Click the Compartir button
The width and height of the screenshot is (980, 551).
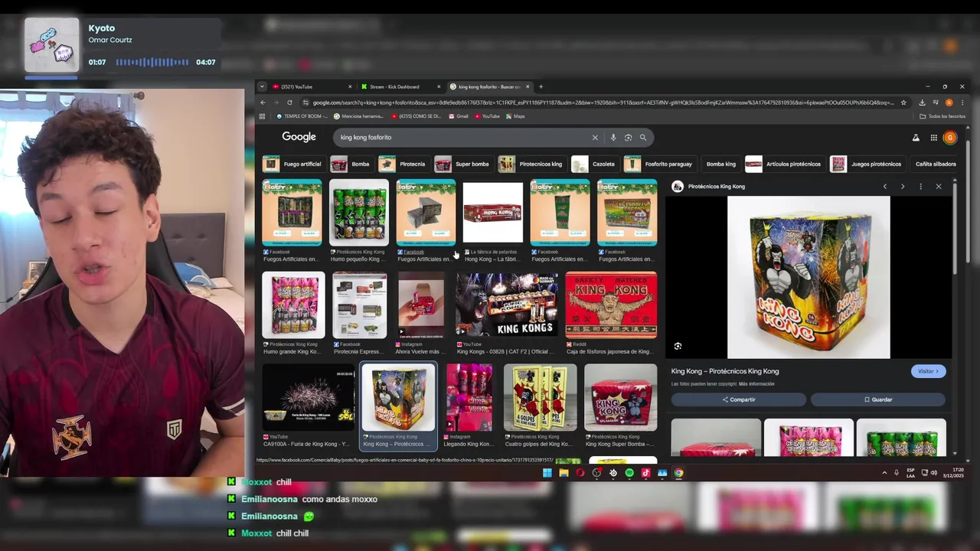(x=738, y=399)
